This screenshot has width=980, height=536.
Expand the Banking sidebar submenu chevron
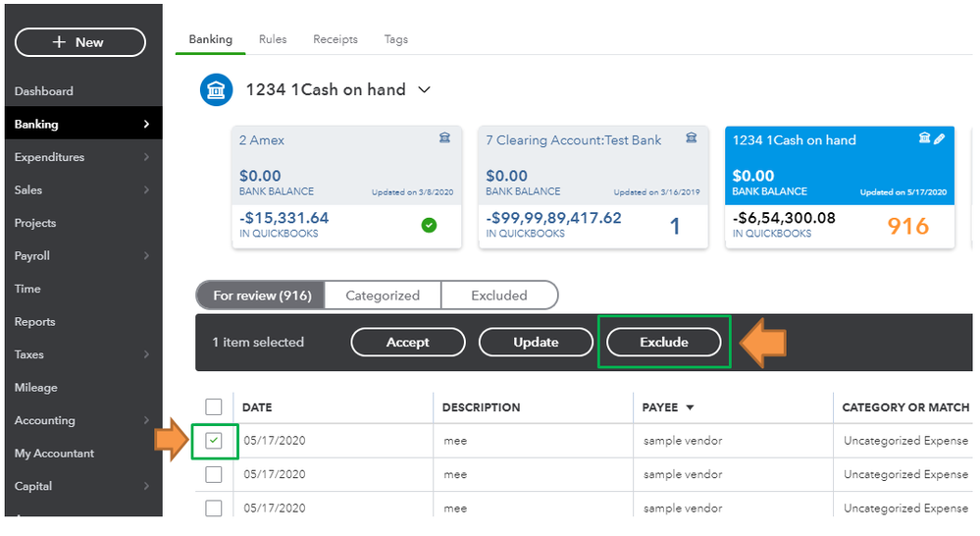146,124
